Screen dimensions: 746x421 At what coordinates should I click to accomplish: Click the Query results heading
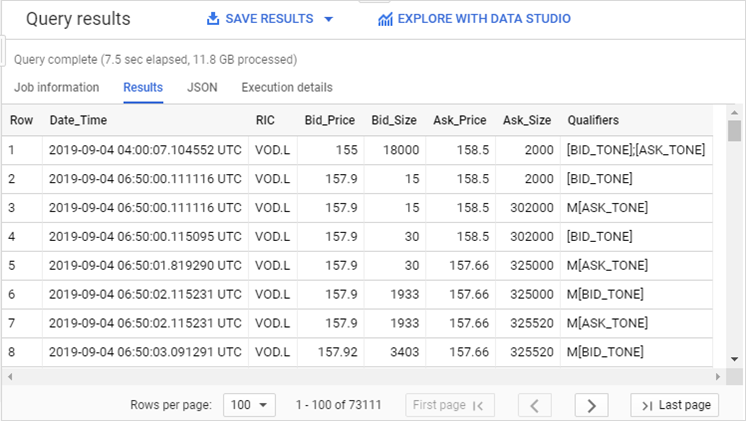pyautogui.click(x=78, y=19)
